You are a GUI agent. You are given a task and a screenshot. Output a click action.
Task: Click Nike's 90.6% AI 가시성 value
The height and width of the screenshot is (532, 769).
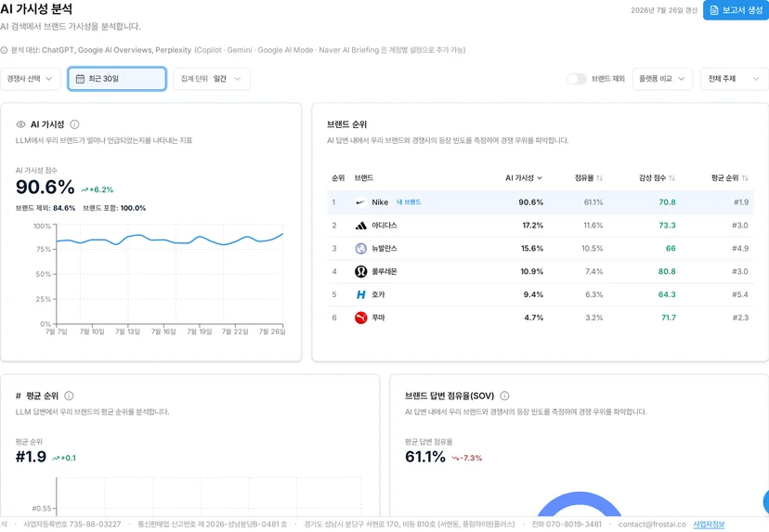click(530, 202)
